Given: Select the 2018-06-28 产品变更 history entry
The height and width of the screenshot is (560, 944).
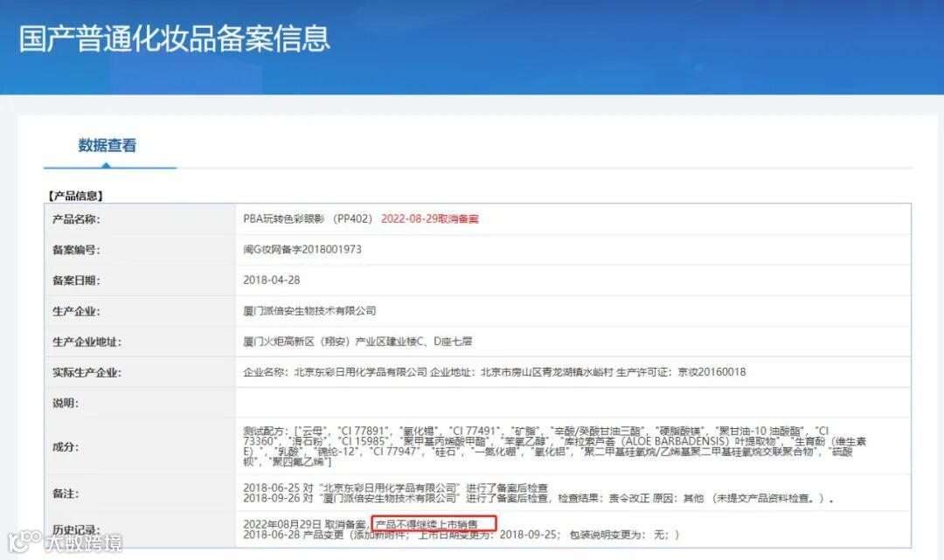Looking at the screenshot, I should pos(461,535).
